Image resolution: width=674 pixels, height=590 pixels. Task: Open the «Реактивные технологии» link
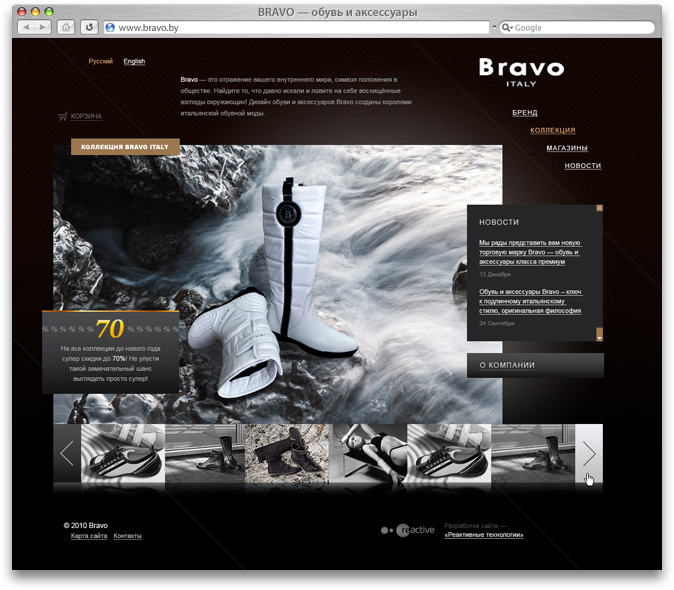click(484, 535)
